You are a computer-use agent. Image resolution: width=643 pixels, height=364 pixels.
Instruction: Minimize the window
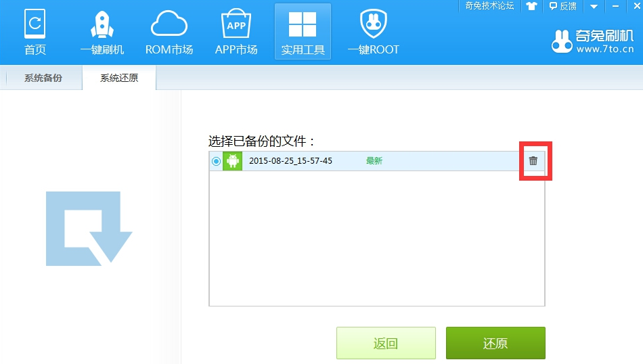point(615,6)
